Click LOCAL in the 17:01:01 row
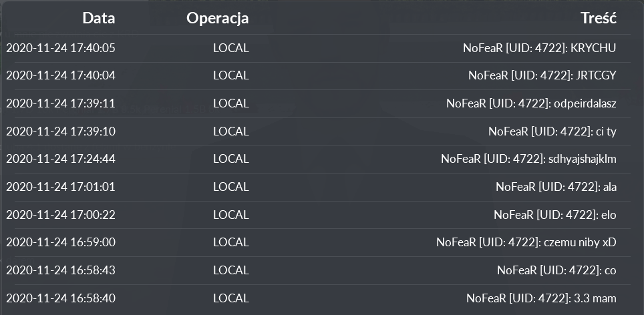The width and height of the screenshot is (644, 315). coord(231,187)
